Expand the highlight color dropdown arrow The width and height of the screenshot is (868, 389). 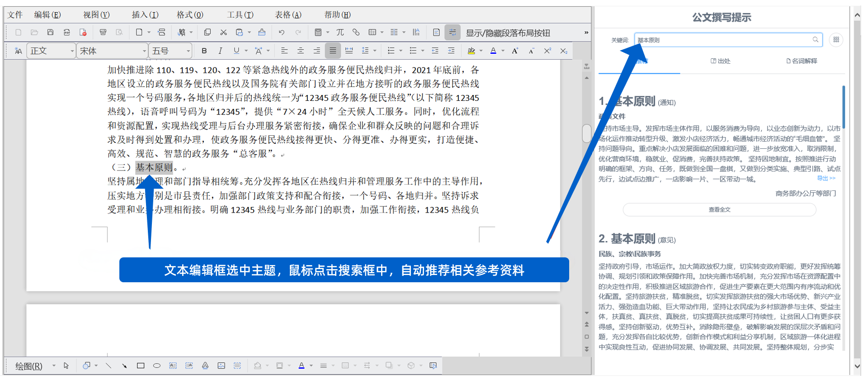click(x=481, y=51)
